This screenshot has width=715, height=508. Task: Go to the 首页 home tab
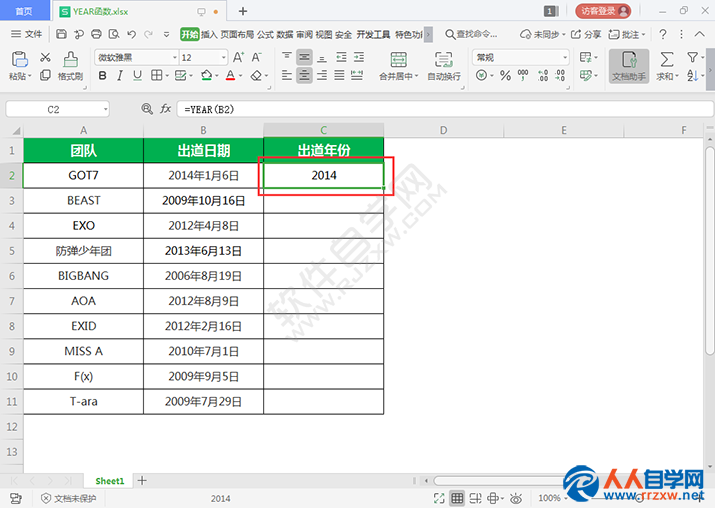tap(24, 10)
